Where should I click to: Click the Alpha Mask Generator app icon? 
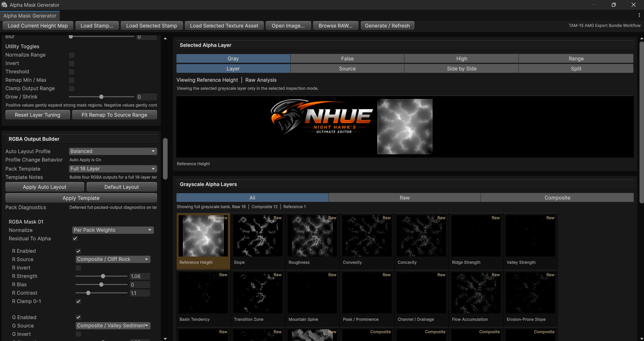(x=4, y=5)
